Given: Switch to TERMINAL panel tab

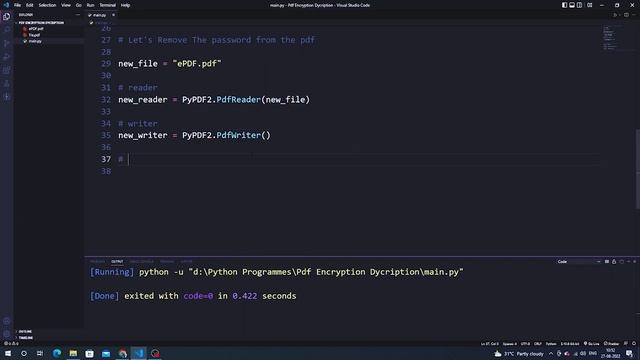Looking at the screenshot, I should 167,262.
